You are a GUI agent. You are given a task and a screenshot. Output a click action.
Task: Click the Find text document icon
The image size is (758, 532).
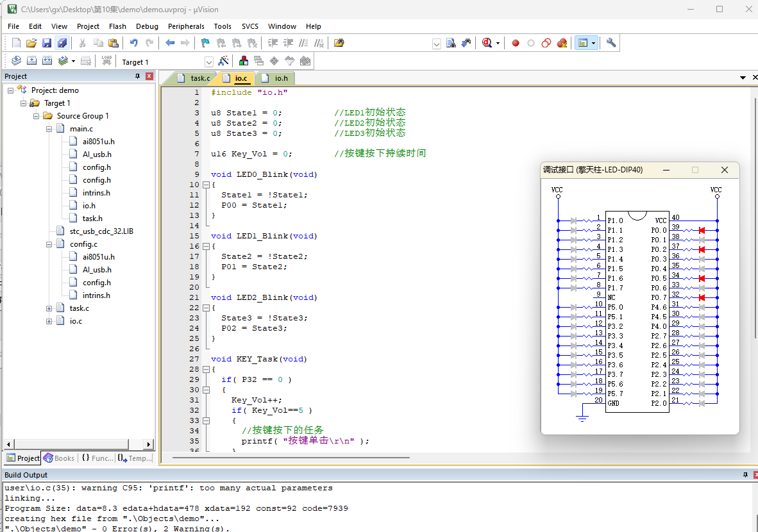(451, 43)
